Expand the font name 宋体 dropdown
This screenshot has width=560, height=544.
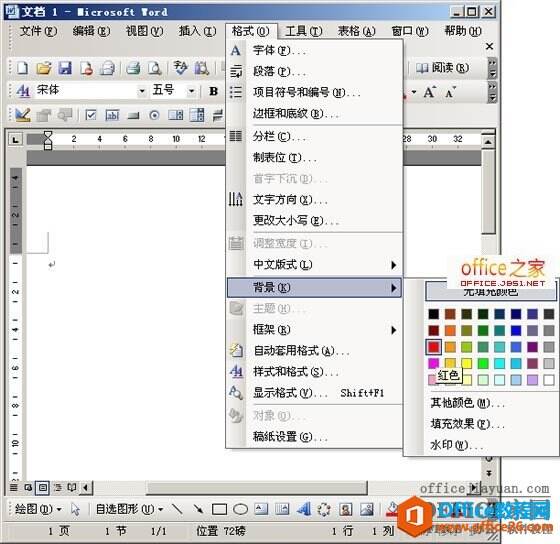click(x=142, y=91)
